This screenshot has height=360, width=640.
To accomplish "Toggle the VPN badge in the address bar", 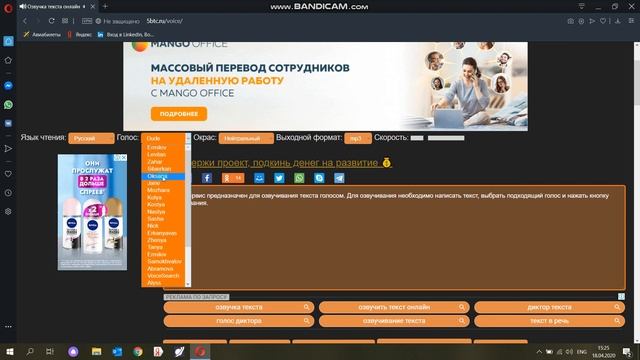I will click(x=87, y=21).
